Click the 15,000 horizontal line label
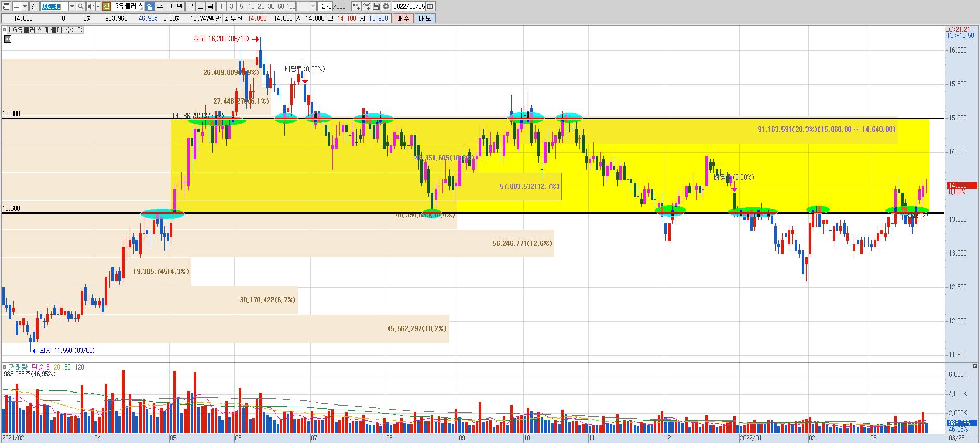 pyautogui.click(x=11, y=114)
